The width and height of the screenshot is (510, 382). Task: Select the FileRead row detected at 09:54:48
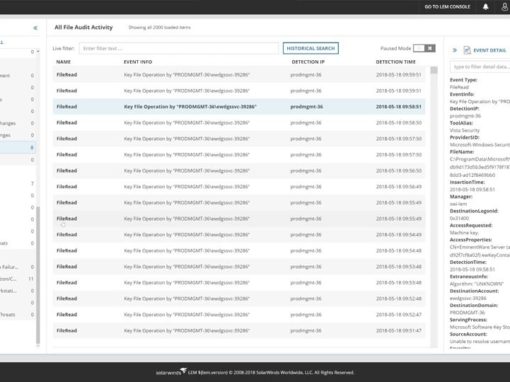point(239,251)
